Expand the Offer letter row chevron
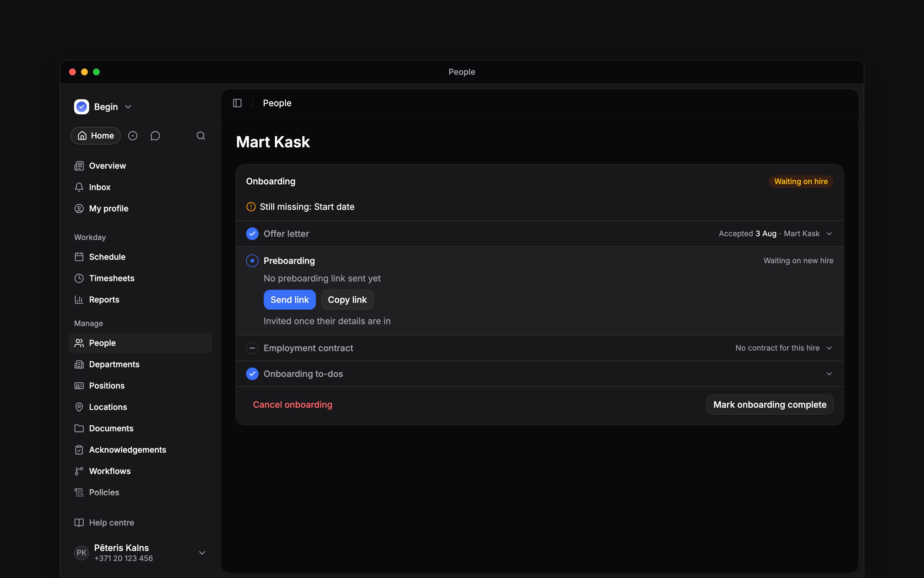924x578 pixels. point(829,234)
